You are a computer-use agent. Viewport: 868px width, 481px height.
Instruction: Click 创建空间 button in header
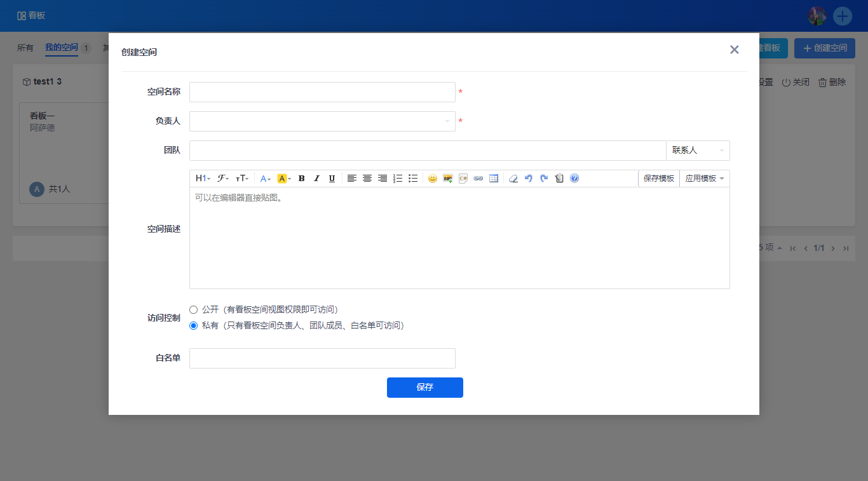tap(825, 48)
